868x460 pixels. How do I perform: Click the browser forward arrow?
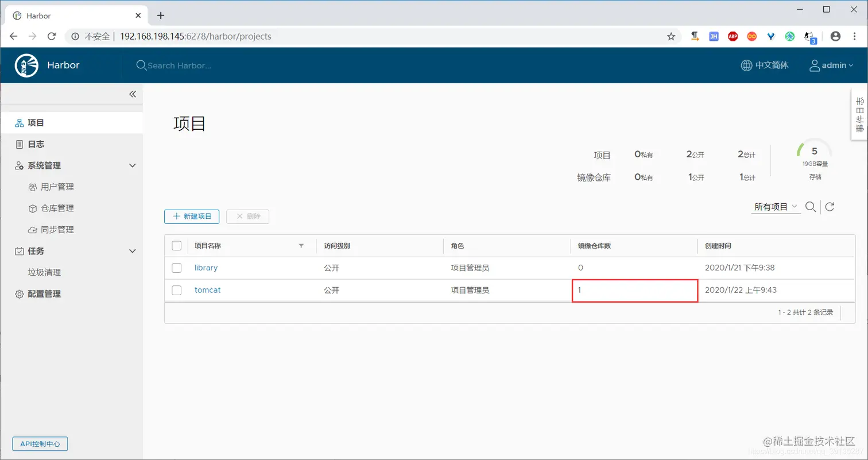pyautogui.click(x=33, y=36)
